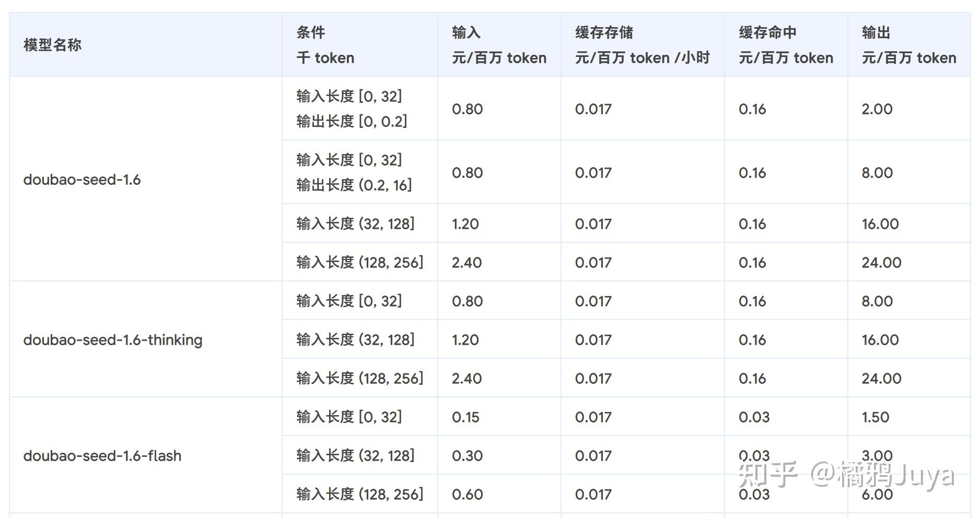This screenshot has height=518, width=980.
Task: Click the 缓存命中 column header
Action: (x=785, y=45)
